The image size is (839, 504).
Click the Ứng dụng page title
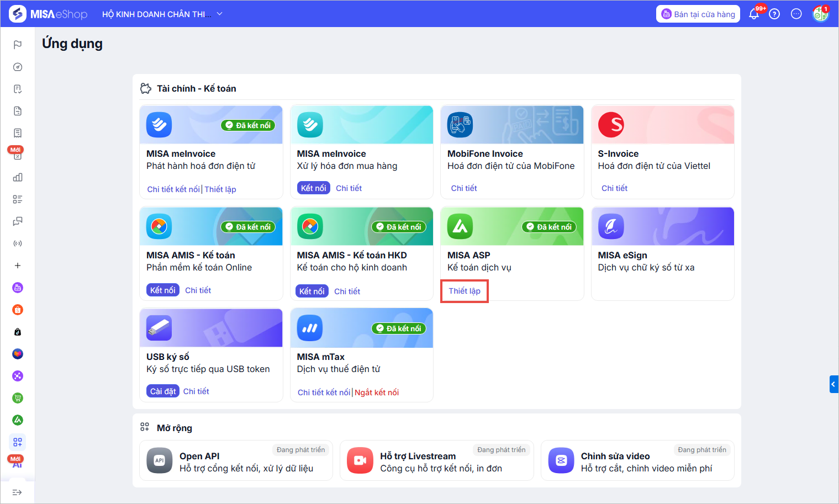pyautogui.click(x=72, y=44)
